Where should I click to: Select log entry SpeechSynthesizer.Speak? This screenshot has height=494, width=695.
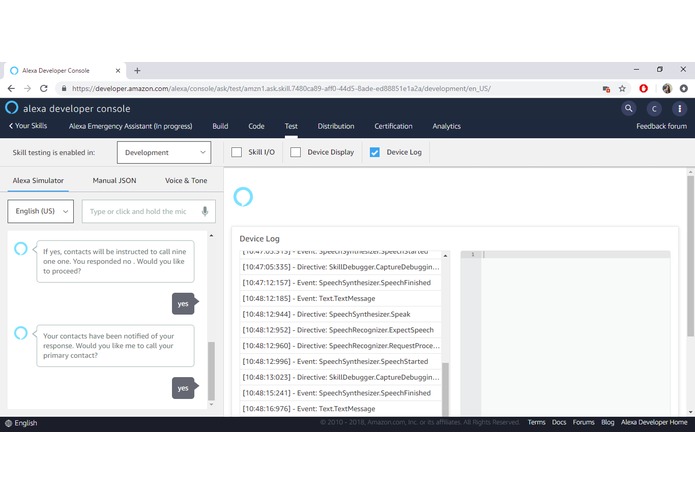pos(340,314)
